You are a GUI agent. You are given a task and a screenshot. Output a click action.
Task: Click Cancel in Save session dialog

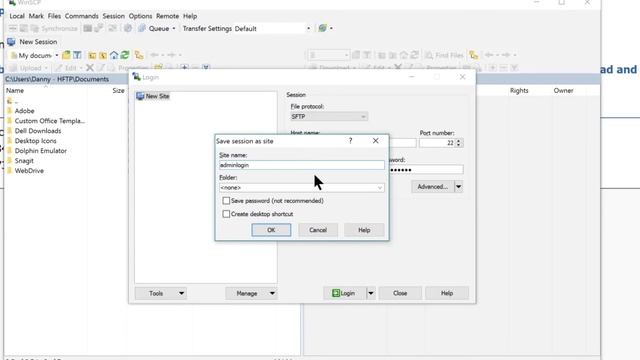click(318, 230)
